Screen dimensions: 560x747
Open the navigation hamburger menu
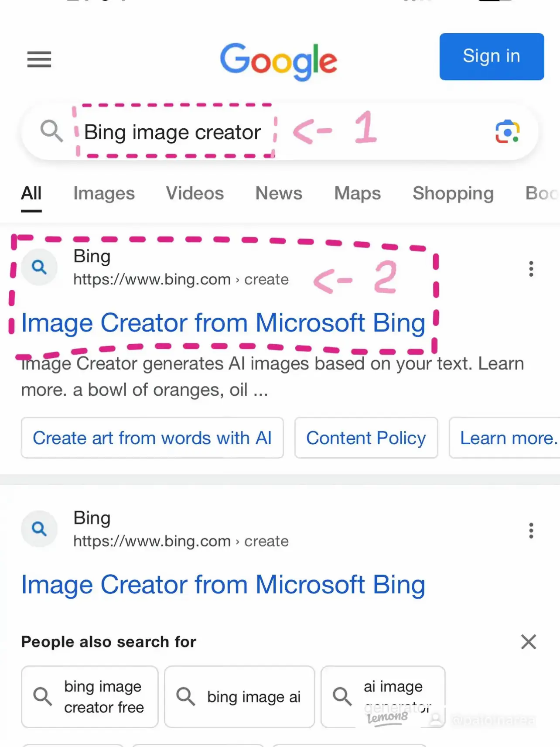39,60
